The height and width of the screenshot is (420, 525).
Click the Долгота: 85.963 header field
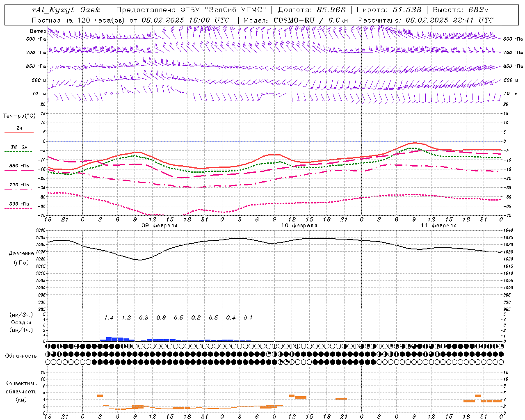point(312,10)
